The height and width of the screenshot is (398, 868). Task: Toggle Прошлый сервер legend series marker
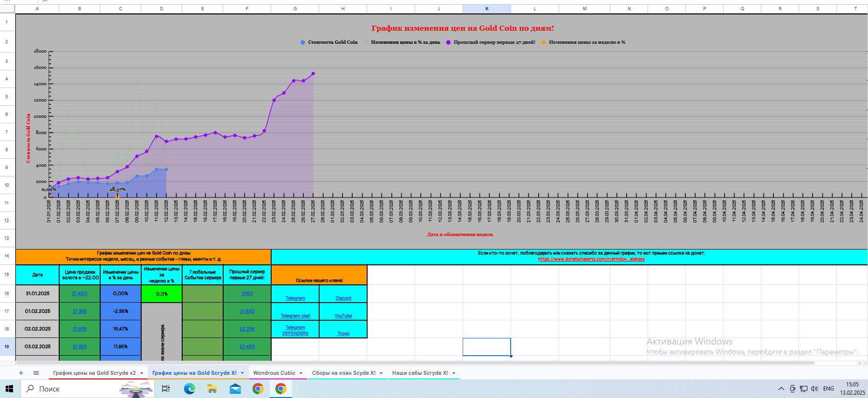click(449, 42)
